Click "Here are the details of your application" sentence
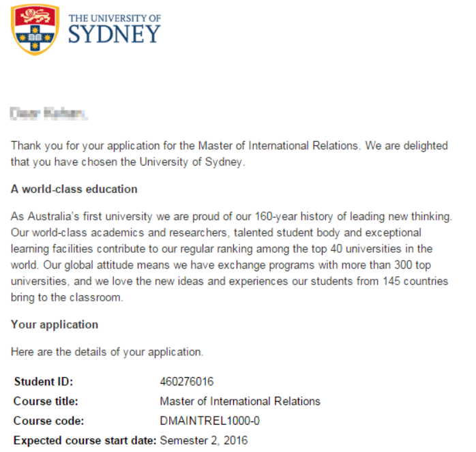 (107, 352)
